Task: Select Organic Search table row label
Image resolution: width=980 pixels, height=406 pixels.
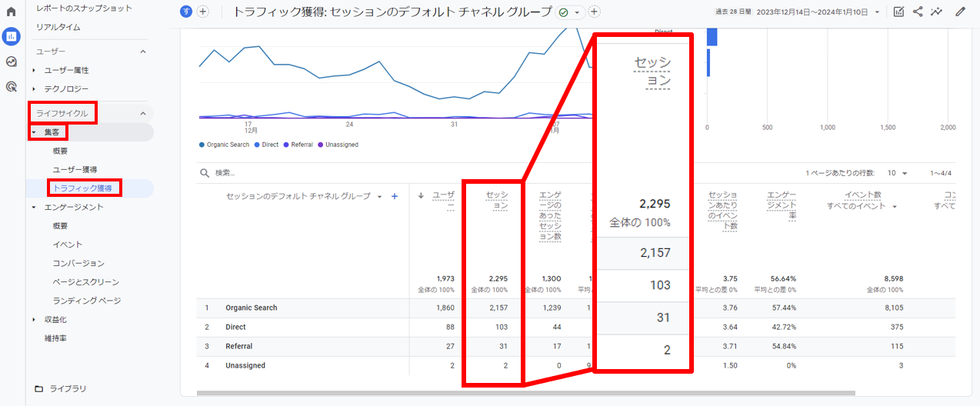Action: click(251, 308)
